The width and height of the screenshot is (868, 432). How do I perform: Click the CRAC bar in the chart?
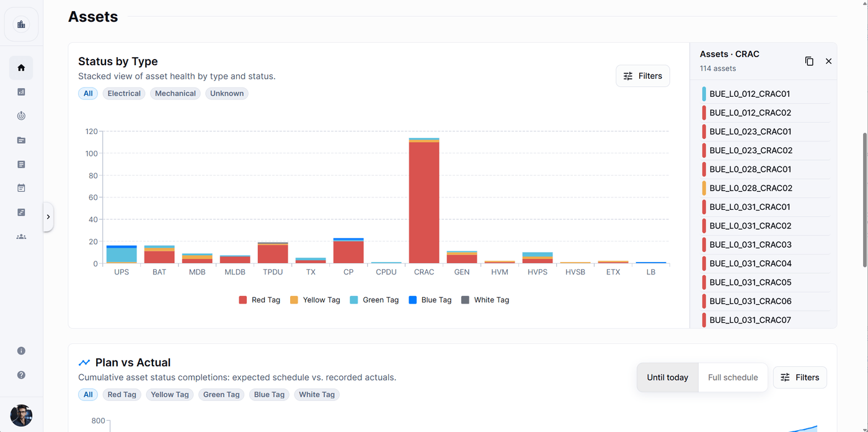pyautogui.click(x=424, y=200)
